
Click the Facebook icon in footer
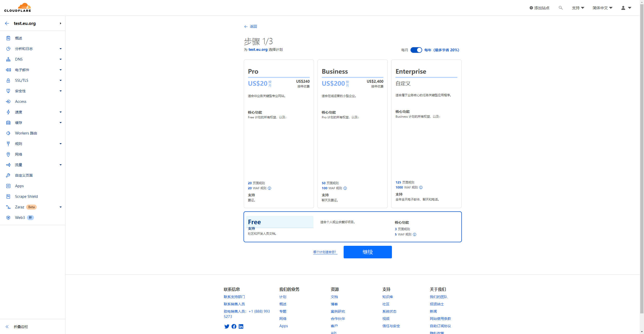pos(234,326)
